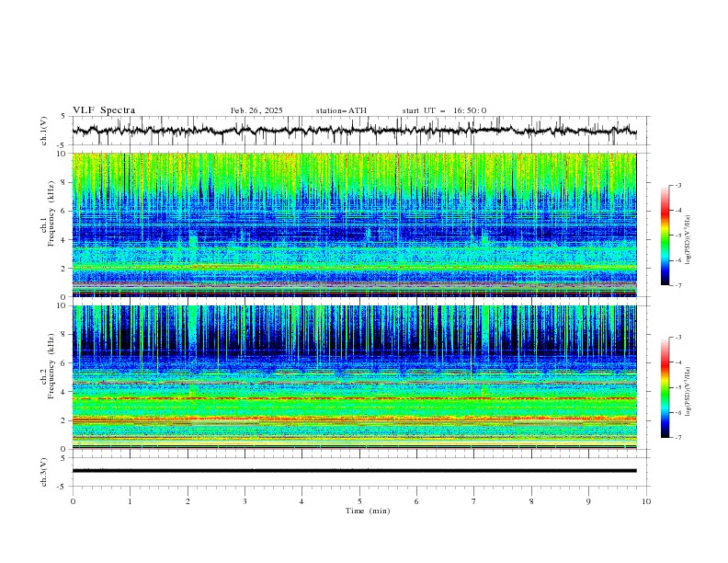Click the ch.1 PSD color scale bar
This screenshot has height=563, width=728.
[665, 236]
